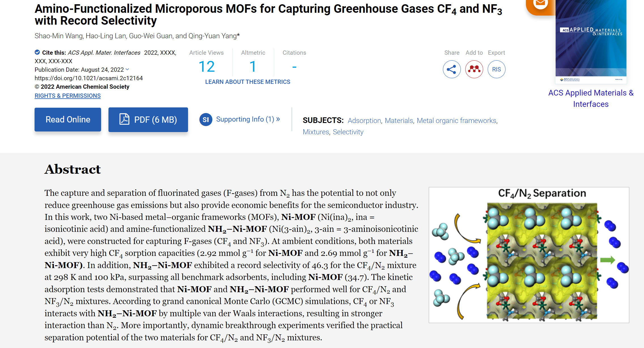Export citation with RIS button
The image size is (644, 348).
coord(496,69)
